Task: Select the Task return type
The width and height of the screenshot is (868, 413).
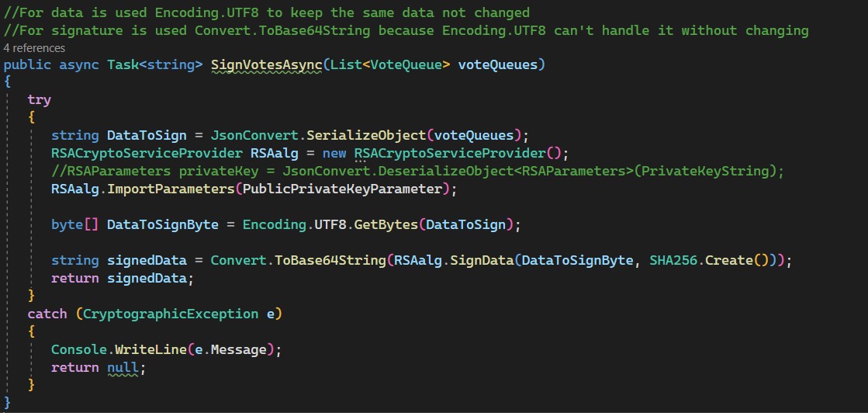Action: 122,64
